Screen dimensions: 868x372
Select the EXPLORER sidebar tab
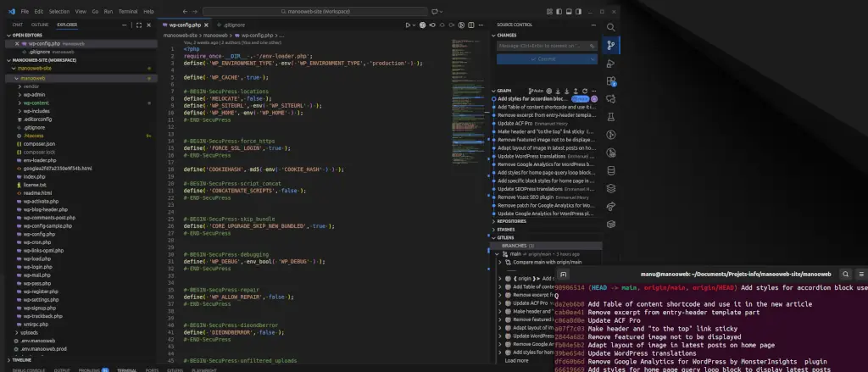[67, 25]
